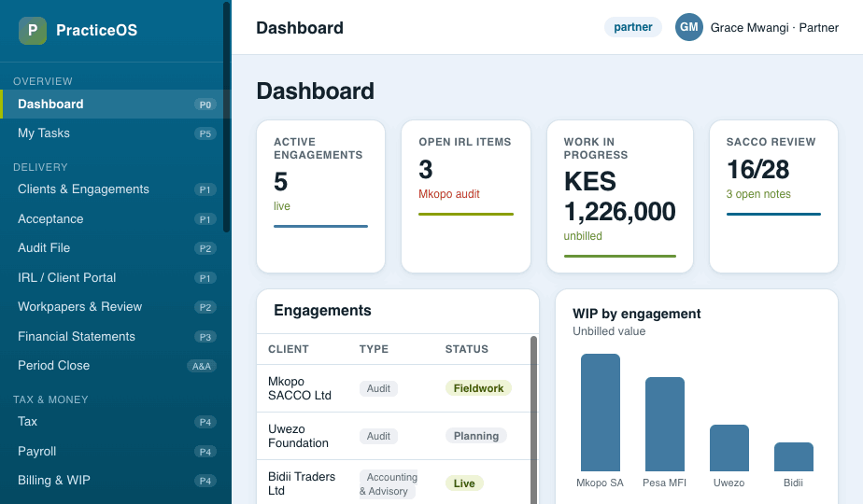Click the PracticeOS green P logo

(33, 30)
